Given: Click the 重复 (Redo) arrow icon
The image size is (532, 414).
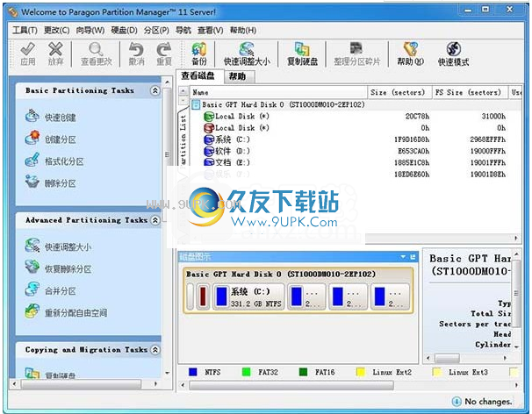Looking at the screenshot, I should 164,49.
